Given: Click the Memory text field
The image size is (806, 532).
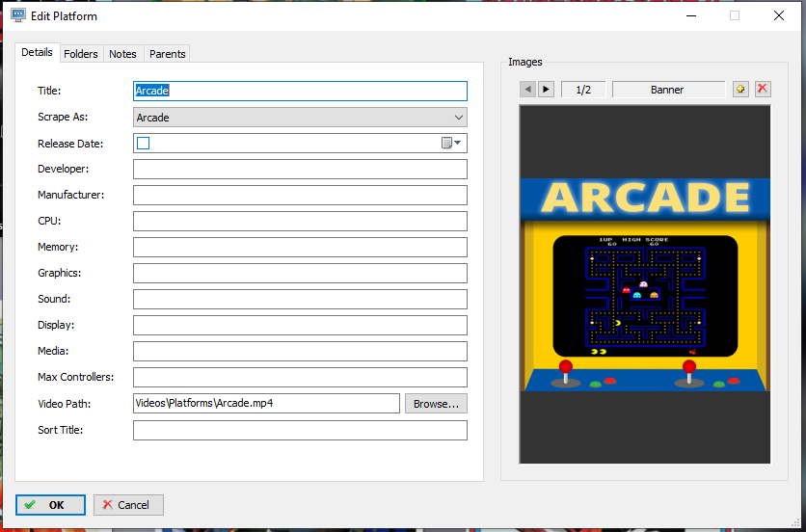Looking at the screenshot, I should click(x=300, y=248).
